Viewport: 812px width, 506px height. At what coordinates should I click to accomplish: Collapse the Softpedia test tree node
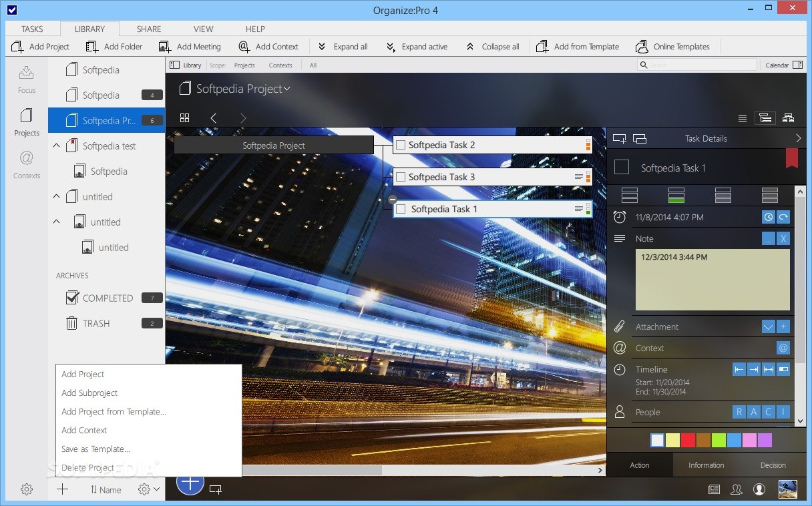(57, 146)
